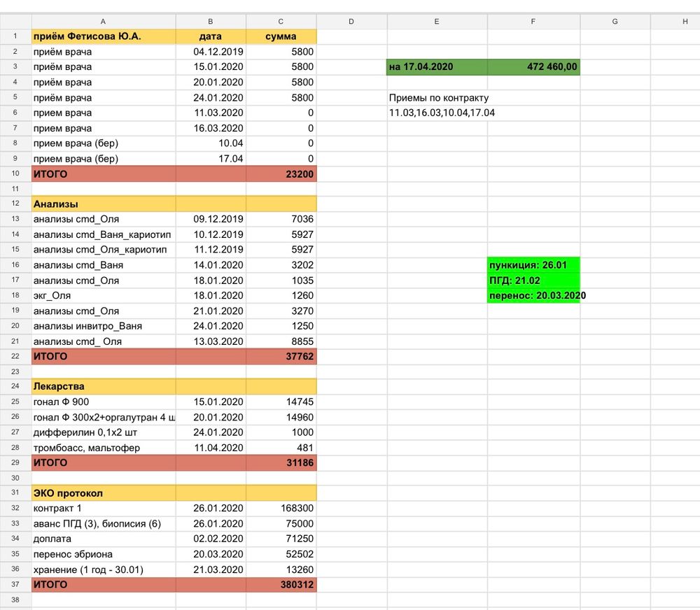Click the green cell 'на 17.04.2020'
Screen dimensions: 700x610
coord(437,67)
